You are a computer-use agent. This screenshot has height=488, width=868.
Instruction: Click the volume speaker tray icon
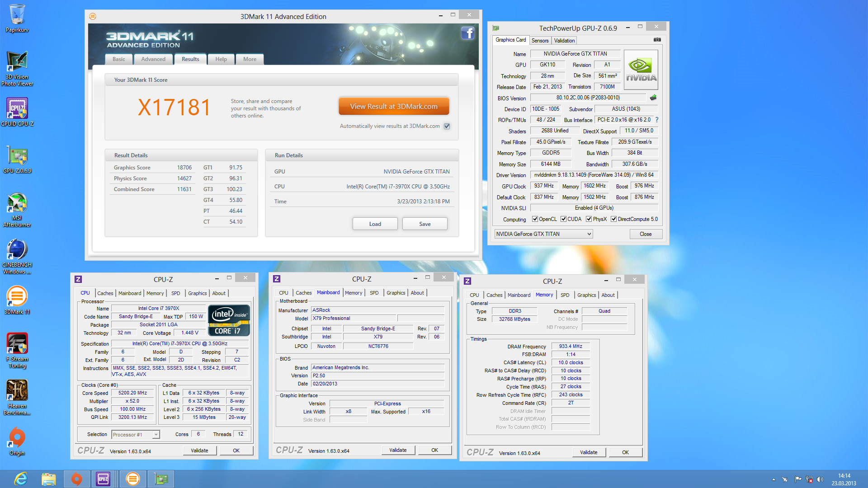click(x=820, y=479)
